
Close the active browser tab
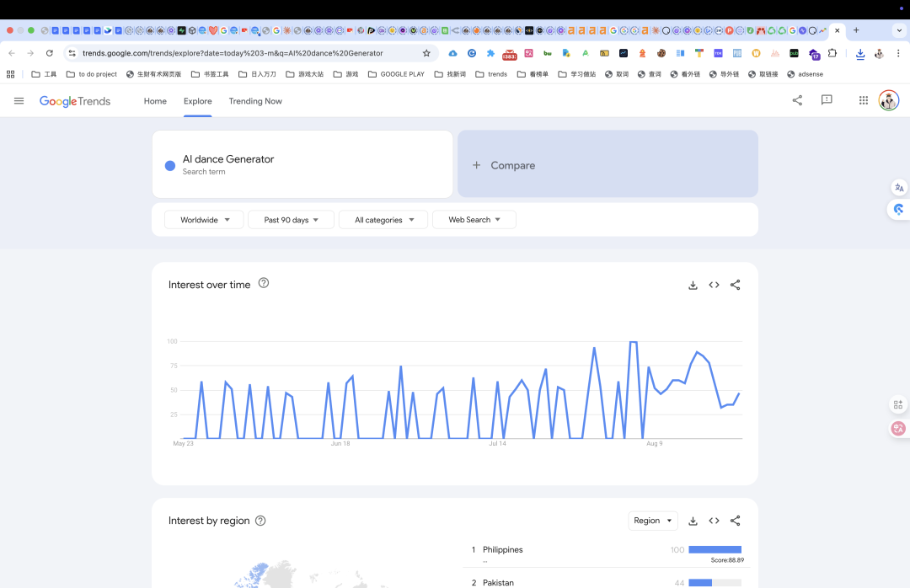coord(837,31)
